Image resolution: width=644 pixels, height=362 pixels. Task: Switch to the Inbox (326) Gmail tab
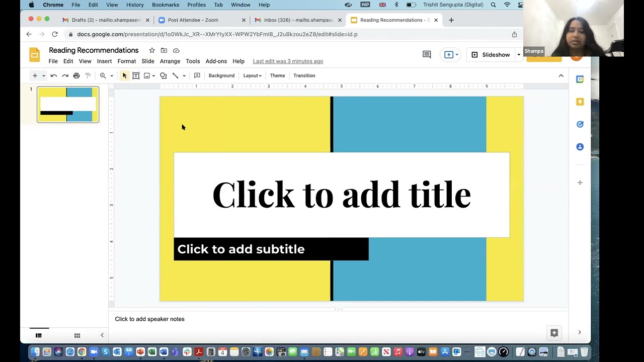tap(298, 20)
